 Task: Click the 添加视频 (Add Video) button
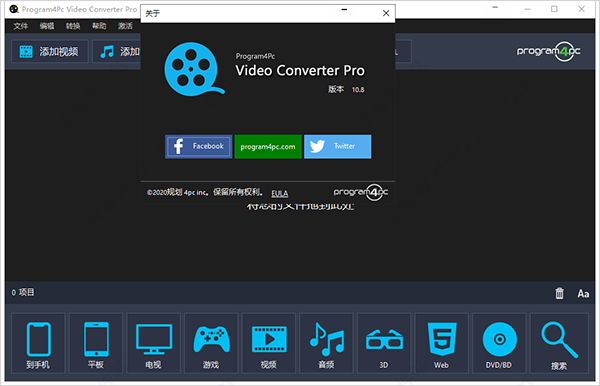50,51
